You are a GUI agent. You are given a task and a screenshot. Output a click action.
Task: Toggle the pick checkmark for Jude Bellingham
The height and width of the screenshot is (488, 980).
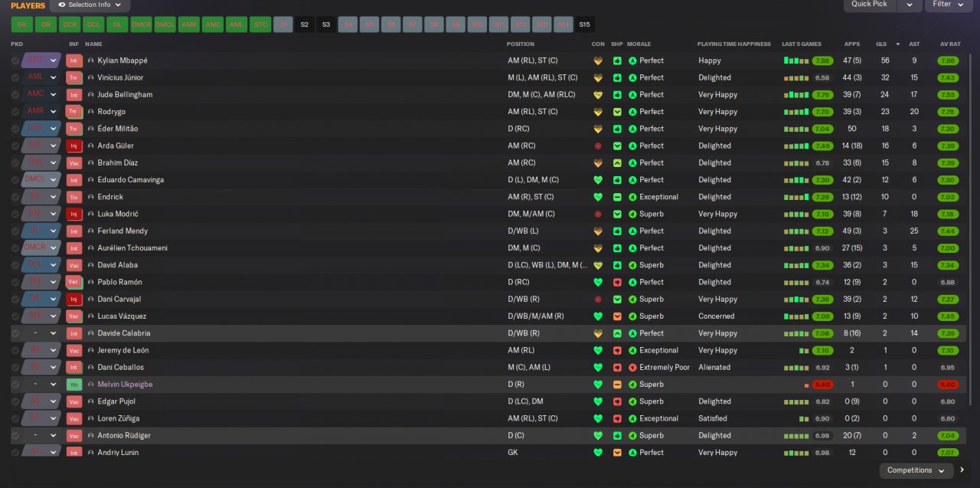15,95
